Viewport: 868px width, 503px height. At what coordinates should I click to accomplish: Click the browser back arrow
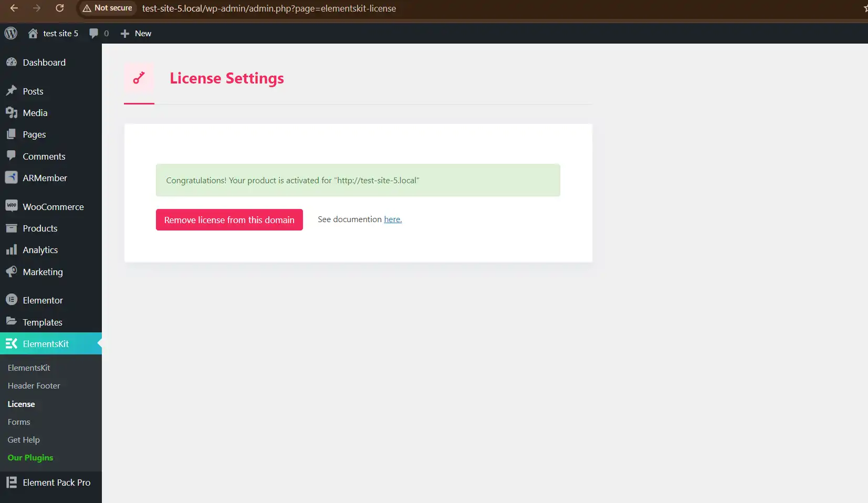coord(14,8)
